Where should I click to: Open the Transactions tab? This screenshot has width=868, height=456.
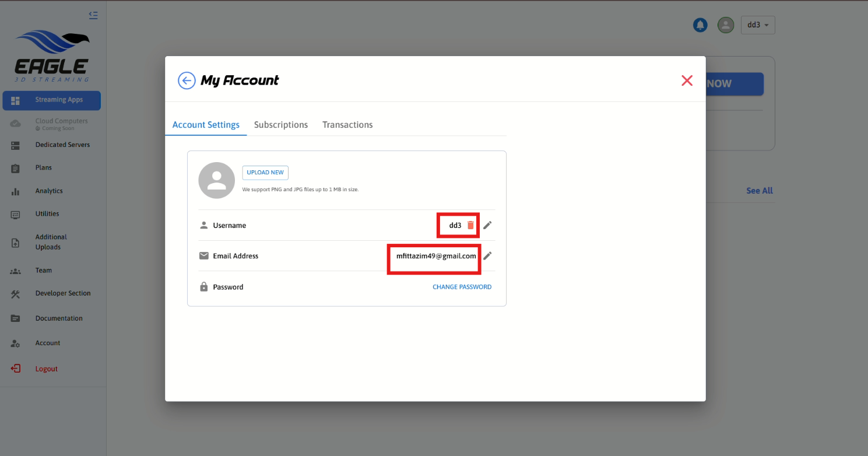click(347, 125)
